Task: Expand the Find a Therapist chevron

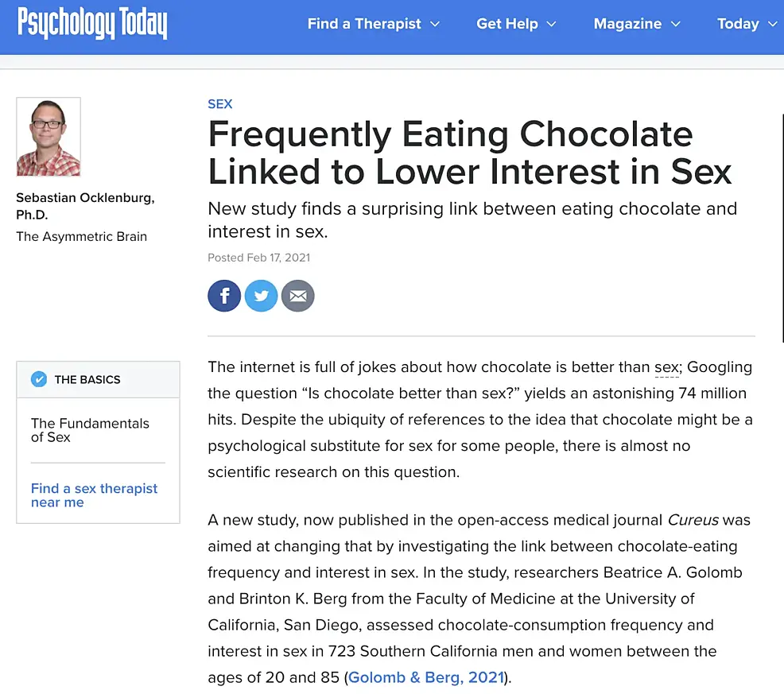Action: coord(435,25)
